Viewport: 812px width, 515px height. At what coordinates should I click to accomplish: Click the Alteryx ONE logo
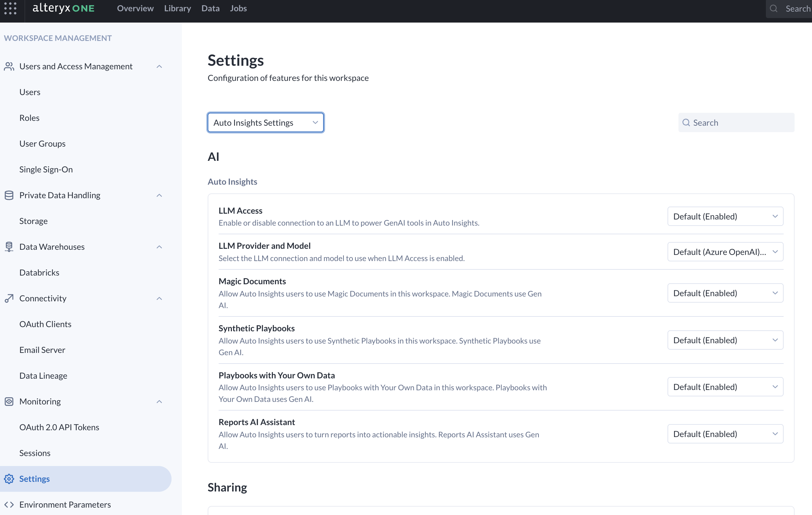point(63,8)
